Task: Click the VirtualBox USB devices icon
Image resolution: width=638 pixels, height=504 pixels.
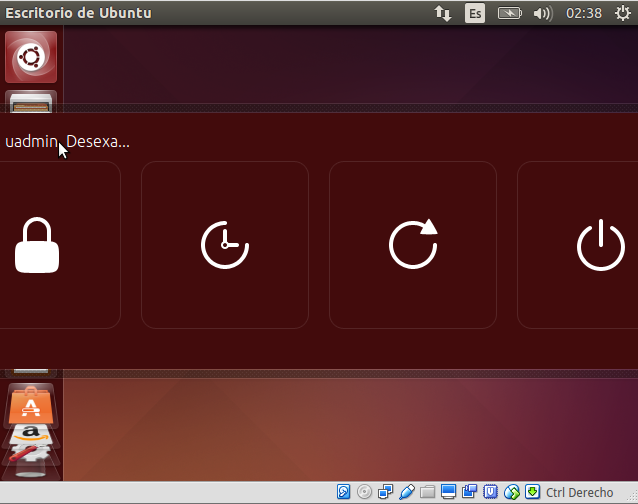Action: (x=406, y=492)
